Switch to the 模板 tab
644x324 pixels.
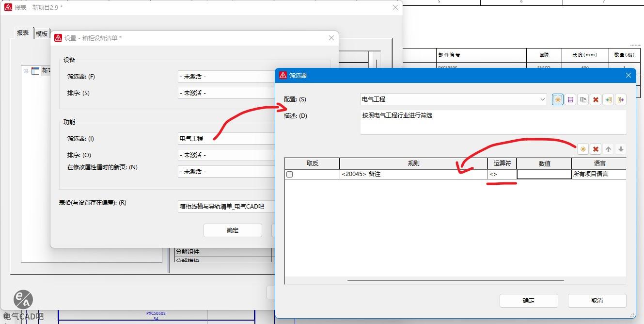point(42,34)
